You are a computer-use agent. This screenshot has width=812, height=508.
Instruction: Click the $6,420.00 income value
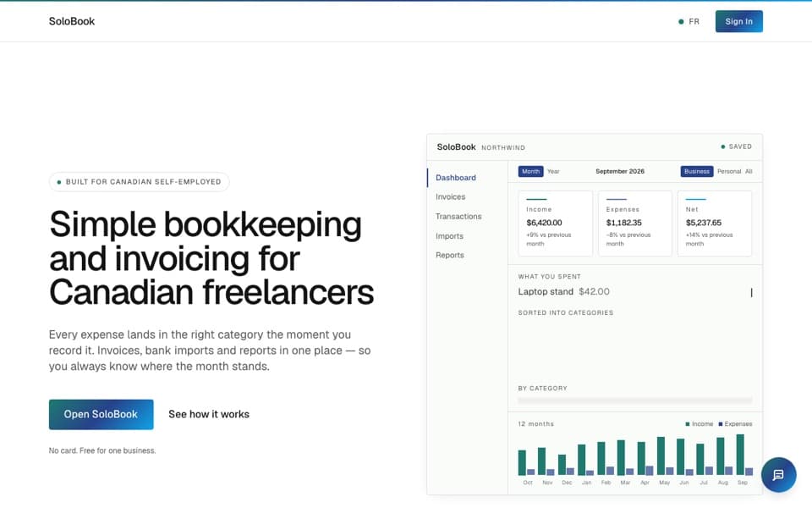point(544,223)
